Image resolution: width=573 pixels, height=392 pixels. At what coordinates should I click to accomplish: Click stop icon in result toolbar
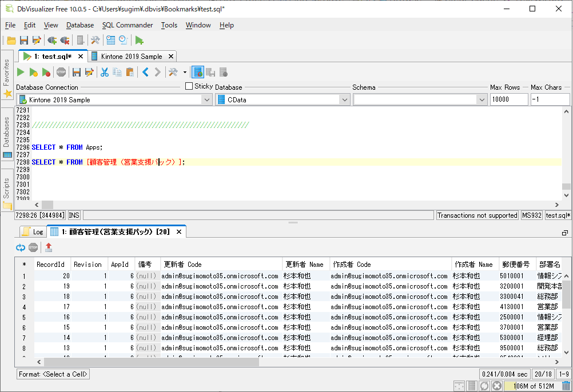click(33, 248)
